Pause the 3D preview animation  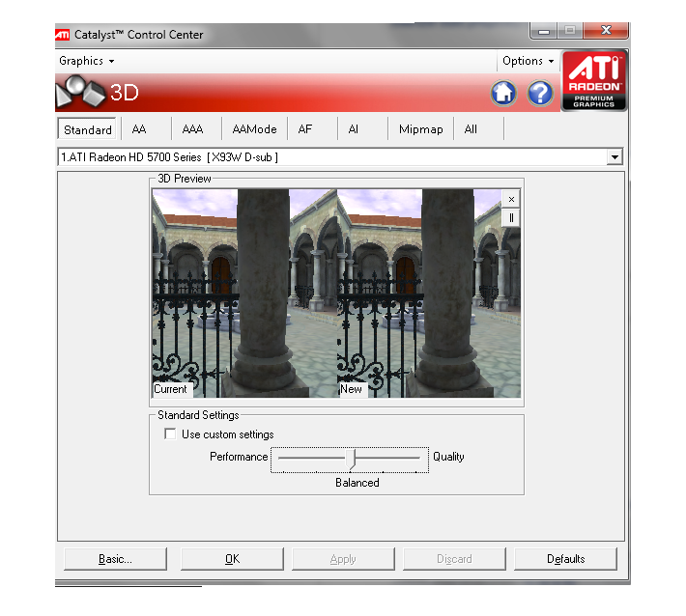coord(511,217)
